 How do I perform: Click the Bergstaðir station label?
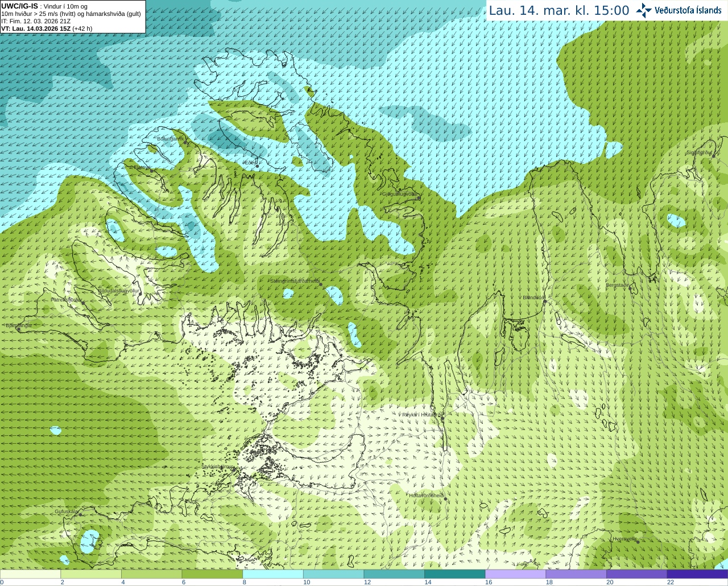click(618, 285)
